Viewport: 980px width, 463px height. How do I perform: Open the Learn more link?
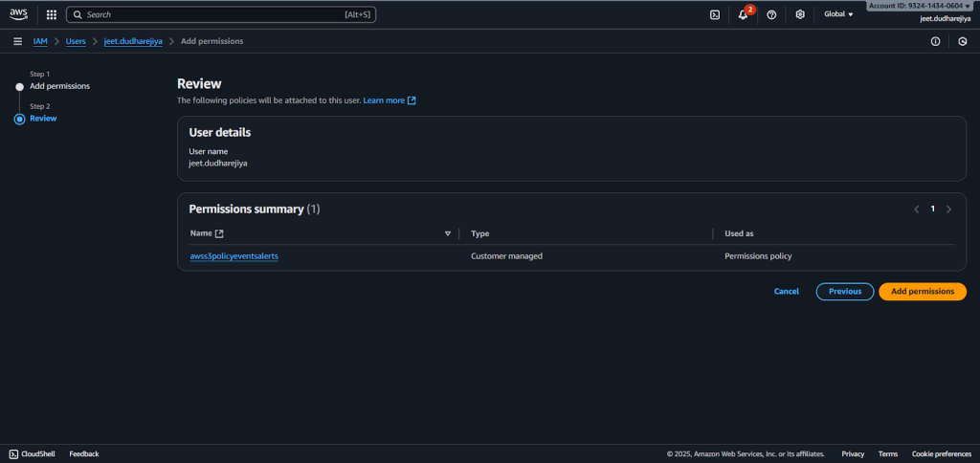(x=384, y=100)
